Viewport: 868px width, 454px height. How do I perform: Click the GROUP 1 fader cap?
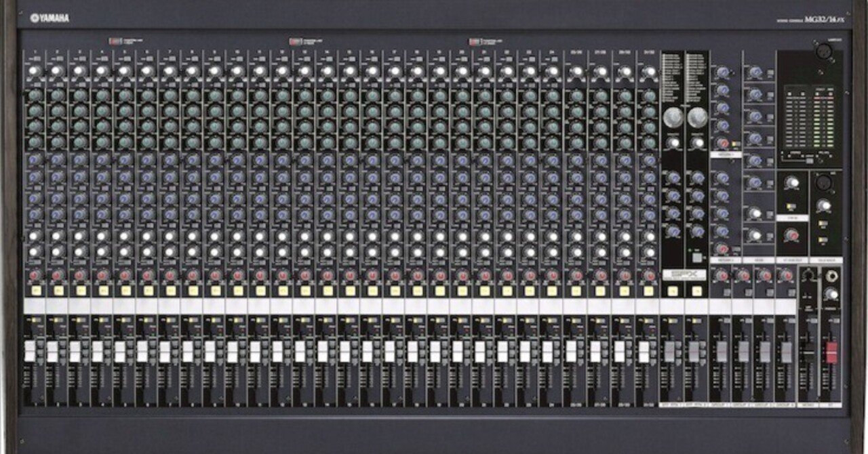click(x=722, y=352)
